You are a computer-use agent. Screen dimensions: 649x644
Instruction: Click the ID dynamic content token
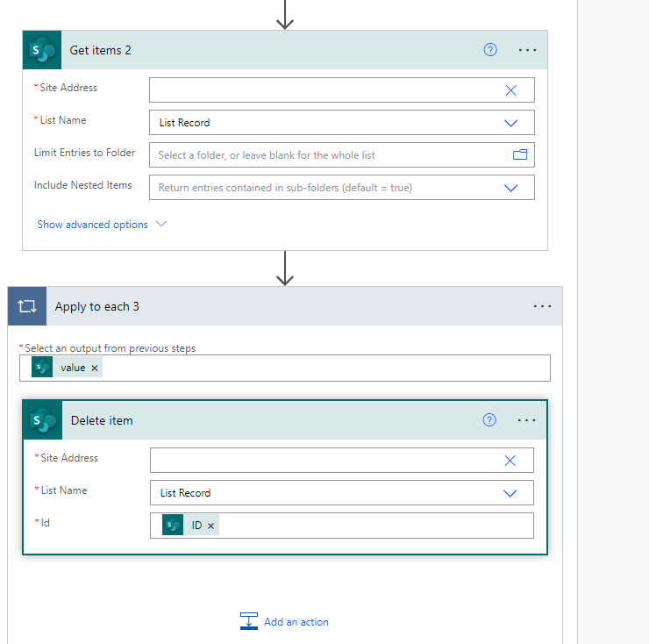[x=191, y=526]
